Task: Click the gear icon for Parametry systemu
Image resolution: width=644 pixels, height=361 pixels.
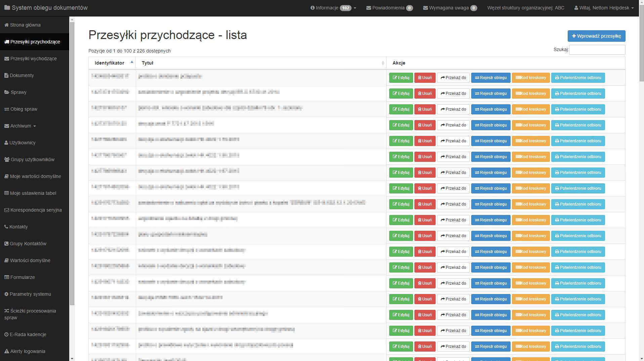Action: (x=6, y=294)
